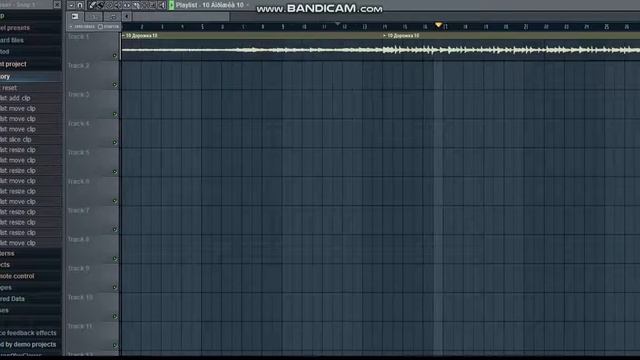Select the Track 2 header label
640x360 pixels.
click(78, 65)
